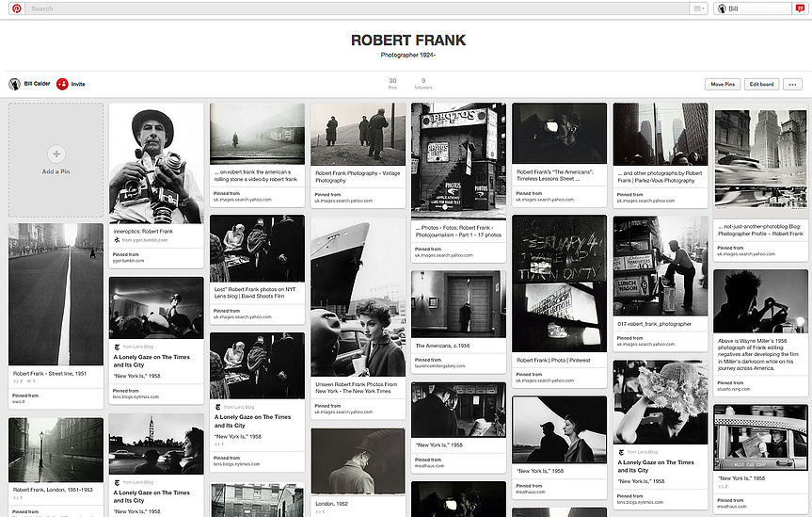Viewport: 812px width, 517px height.
Task: Click the 017-robert_frank_photographer caption
Action: [x=654, y=324]
